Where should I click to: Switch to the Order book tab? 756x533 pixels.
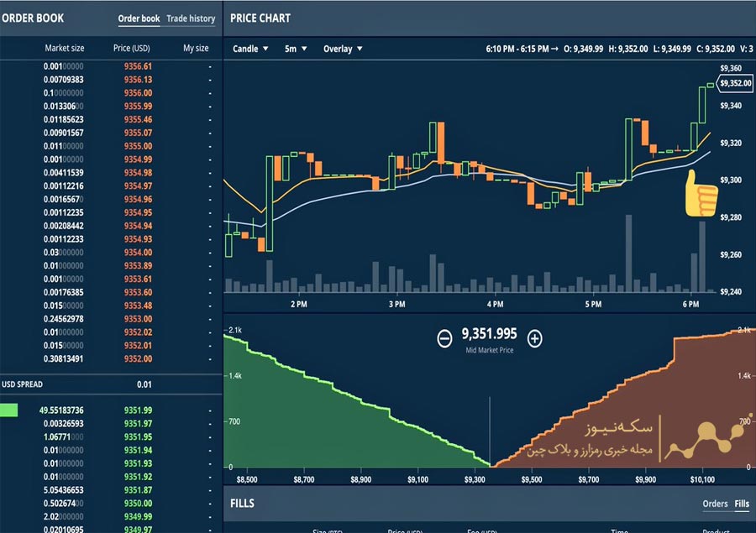[x=139, y=18]
